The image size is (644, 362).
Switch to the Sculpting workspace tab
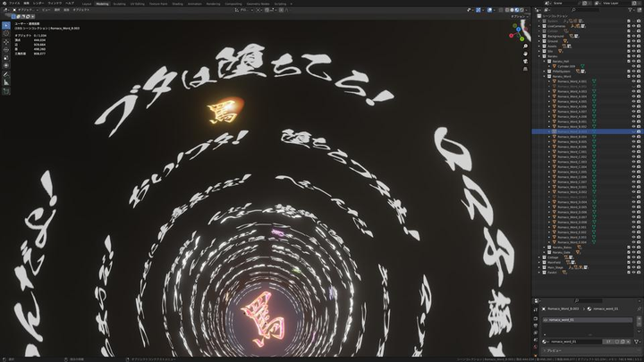pos(119,4)
